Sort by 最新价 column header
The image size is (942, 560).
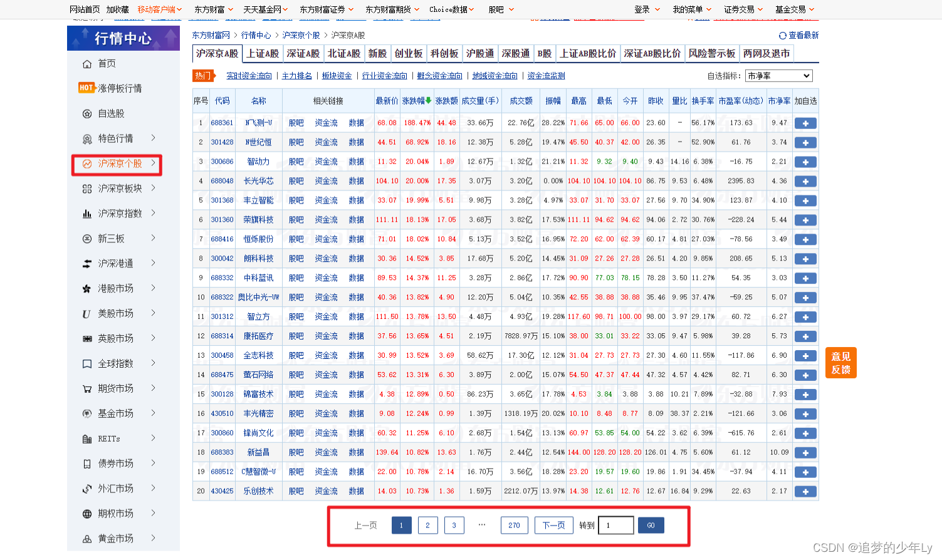tap(387, 101)
